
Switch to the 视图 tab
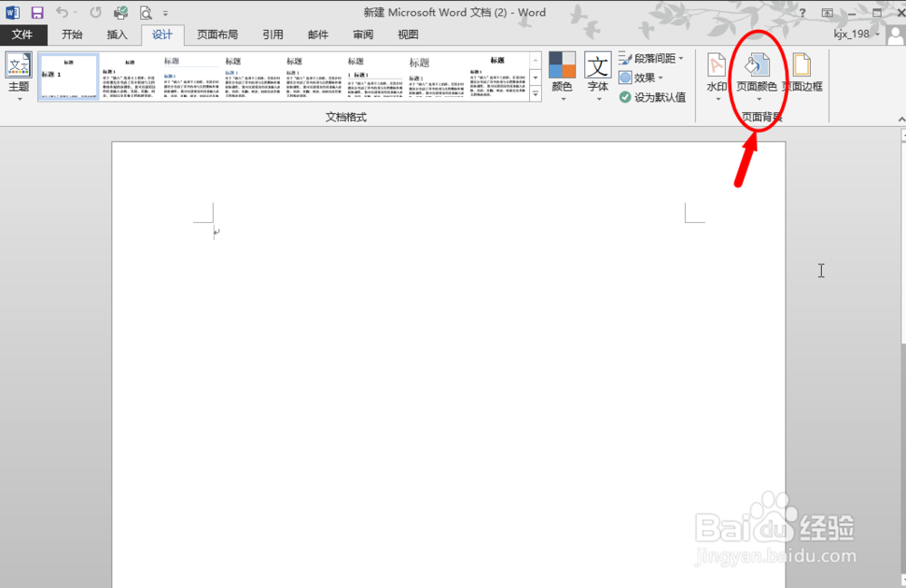(408, 34)
